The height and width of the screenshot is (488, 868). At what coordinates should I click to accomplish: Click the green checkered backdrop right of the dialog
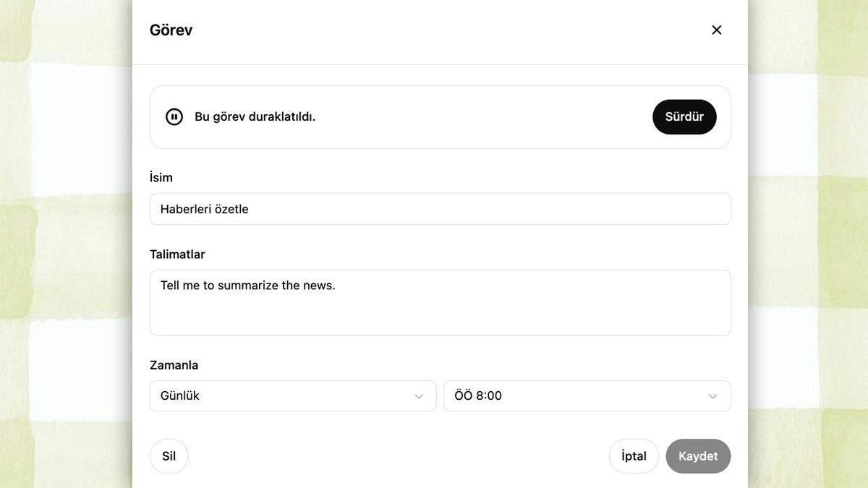point(808,246)
